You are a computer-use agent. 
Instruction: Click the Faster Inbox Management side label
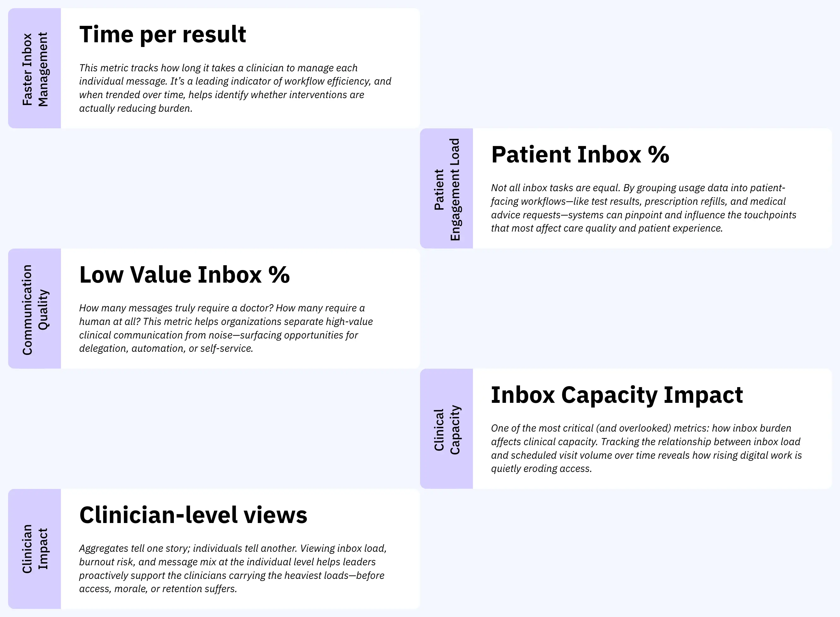coord(35,69)
